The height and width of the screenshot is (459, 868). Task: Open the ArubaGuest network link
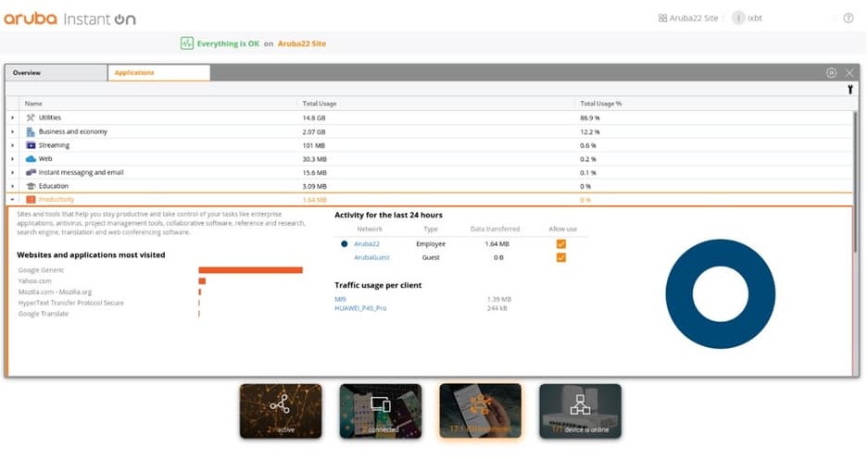pyautogui.click(x=371, y=257)
